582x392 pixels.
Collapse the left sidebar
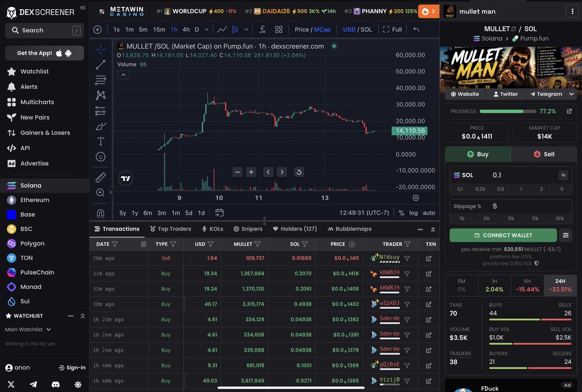(x=83, y=8)
